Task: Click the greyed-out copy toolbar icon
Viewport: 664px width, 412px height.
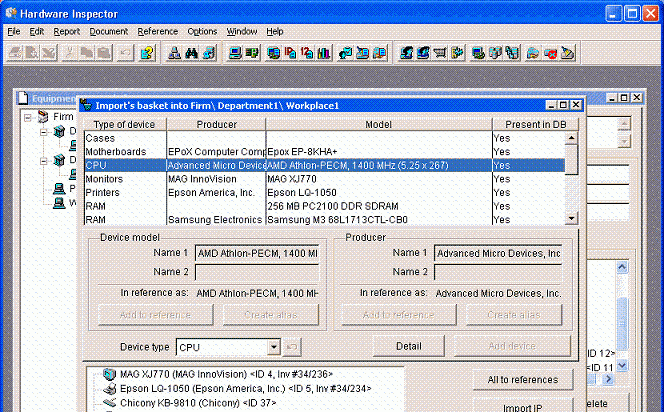Action: point(87,53)
